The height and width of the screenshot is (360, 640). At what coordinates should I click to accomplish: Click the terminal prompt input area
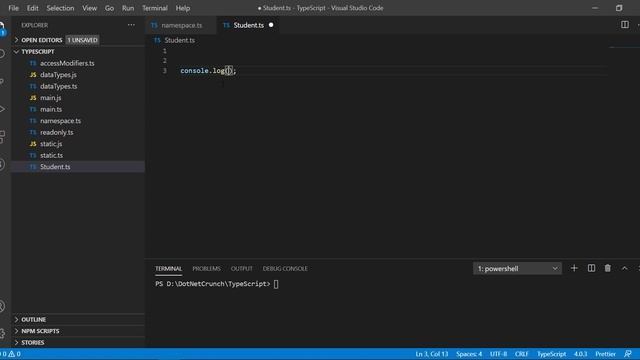pyautogui.click(x=276, y=284)
